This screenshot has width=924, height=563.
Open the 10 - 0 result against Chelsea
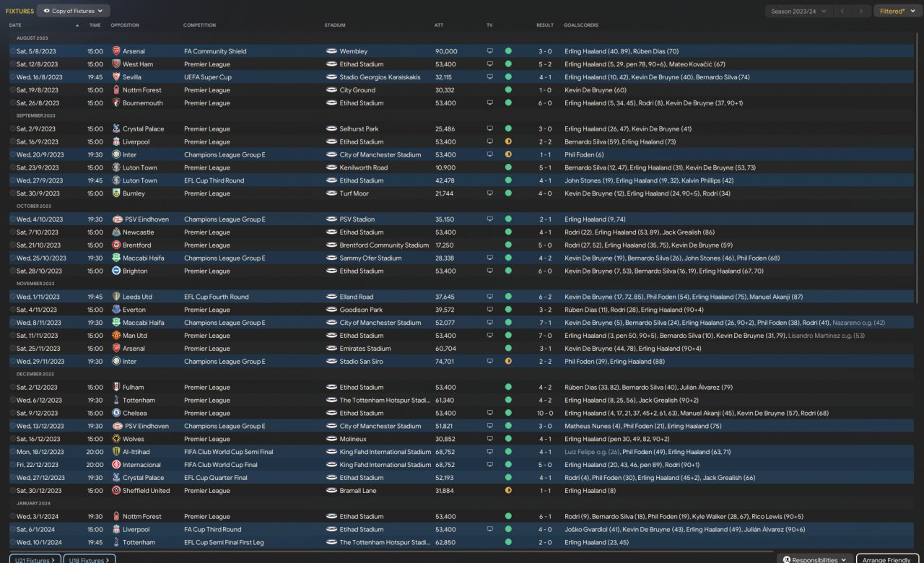pos(545,414)
